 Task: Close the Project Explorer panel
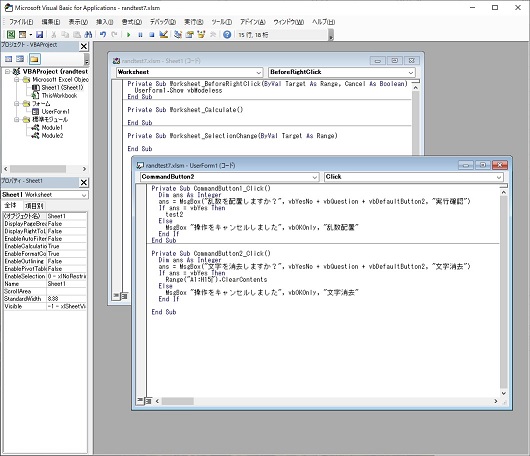(x=84, y=46)
